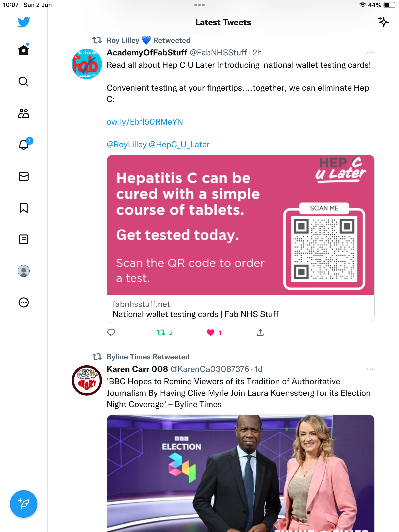Switch timeline with the sparkle icon
Viewport: 399px width, 532px height.
(383, 22)
